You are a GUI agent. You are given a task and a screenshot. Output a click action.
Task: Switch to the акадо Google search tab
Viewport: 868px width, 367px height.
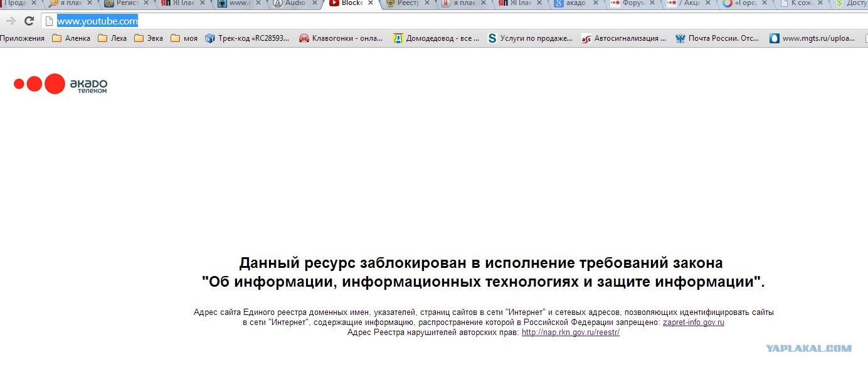click(x=574, y=3)
